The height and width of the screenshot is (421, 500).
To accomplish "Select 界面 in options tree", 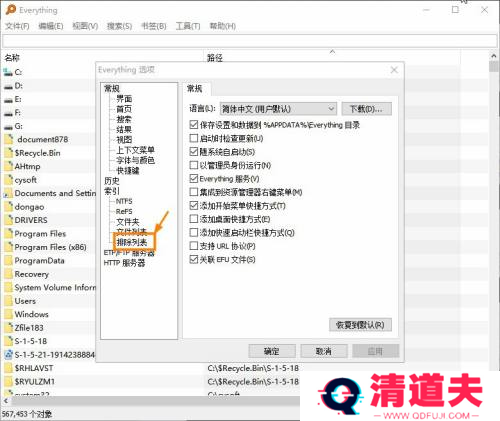I will (124, 99).
